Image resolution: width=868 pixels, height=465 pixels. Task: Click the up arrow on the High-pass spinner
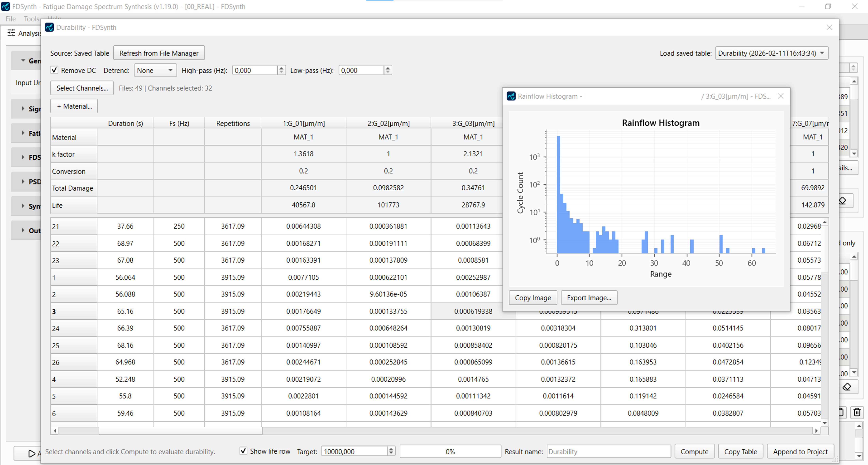point(281,68)
